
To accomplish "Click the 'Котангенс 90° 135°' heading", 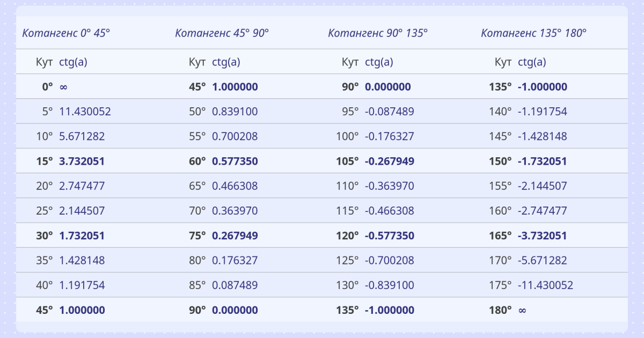I will click(x=378, y=33).
